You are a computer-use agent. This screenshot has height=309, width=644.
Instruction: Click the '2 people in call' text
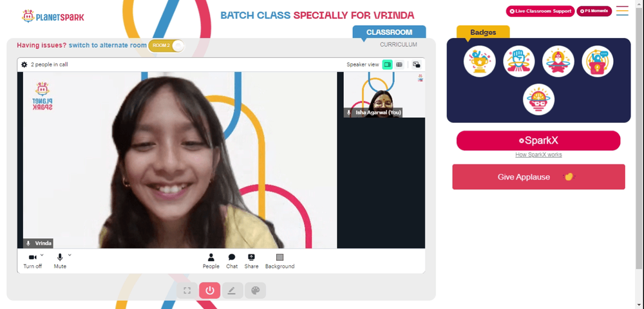[50, 64]
